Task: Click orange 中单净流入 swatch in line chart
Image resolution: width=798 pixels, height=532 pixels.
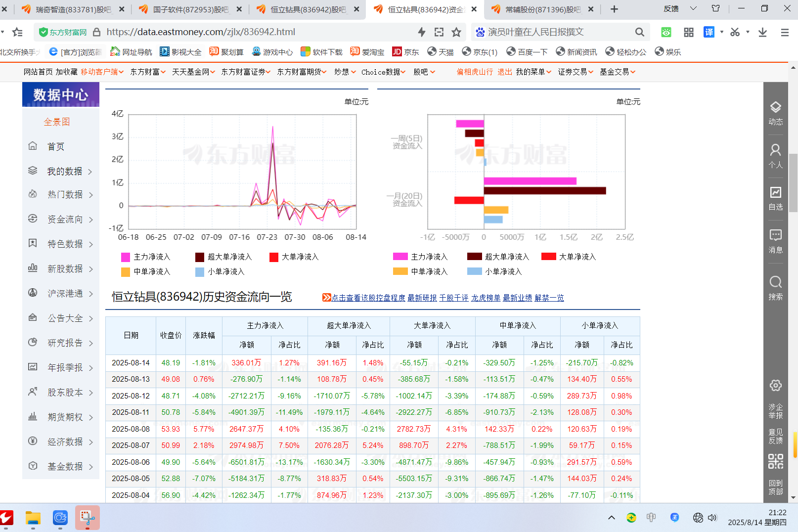Action: click(126, 272)
